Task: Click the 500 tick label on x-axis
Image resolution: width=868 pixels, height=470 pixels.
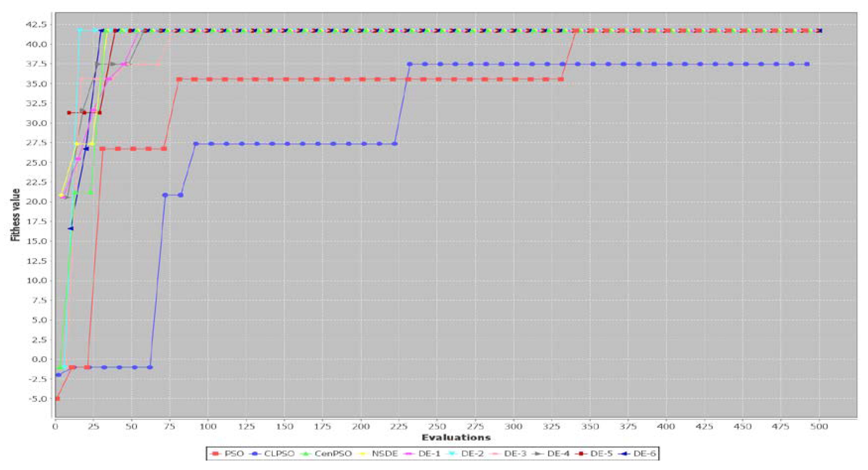Action: click(x=819, y=427)
